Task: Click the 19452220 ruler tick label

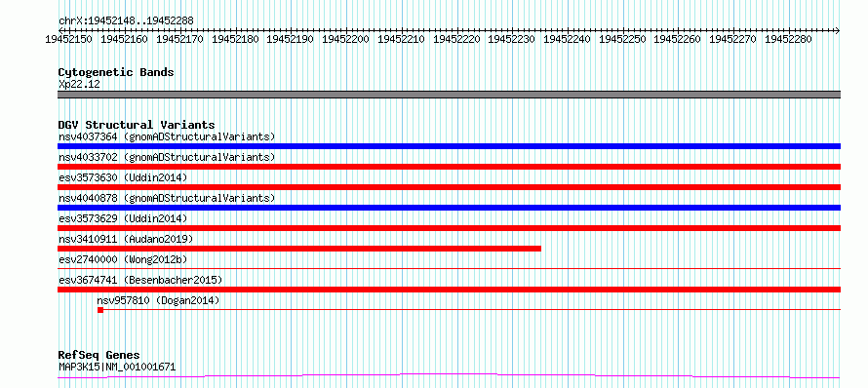Action: coord(456,39)
